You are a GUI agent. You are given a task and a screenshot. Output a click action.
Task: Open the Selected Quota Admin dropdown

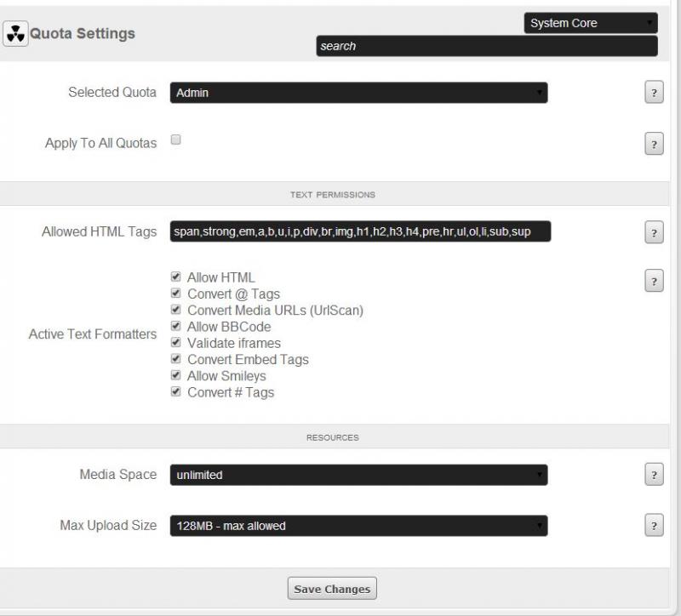coord(358,93)
